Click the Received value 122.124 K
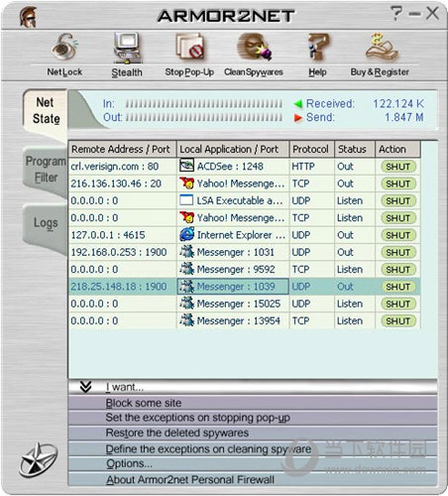This screenshot has width=448, height=496. coord(398,104)
